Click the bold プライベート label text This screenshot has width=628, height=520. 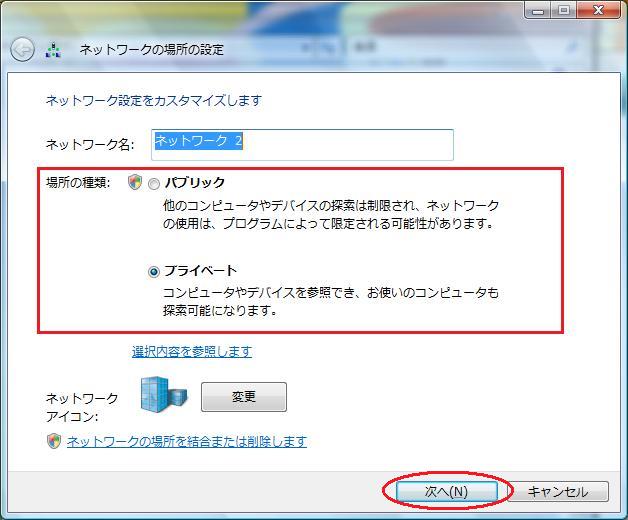(x=200, y=271)
